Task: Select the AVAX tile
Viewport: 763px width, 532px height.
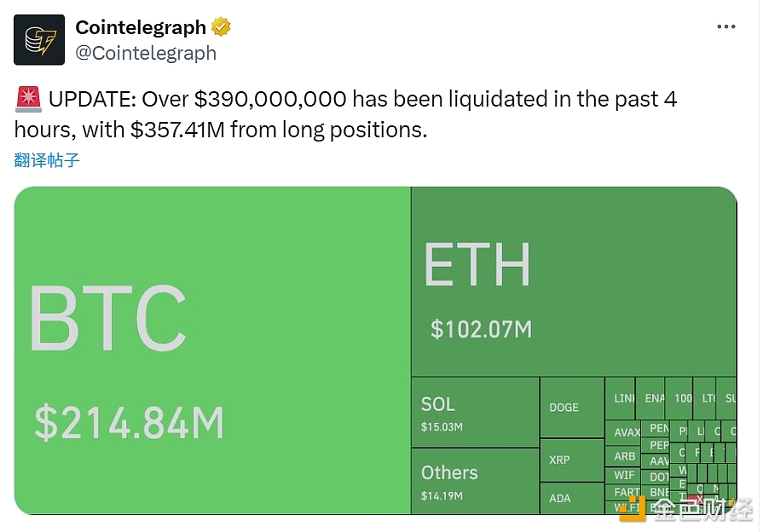Action: (x=626, y=432)
